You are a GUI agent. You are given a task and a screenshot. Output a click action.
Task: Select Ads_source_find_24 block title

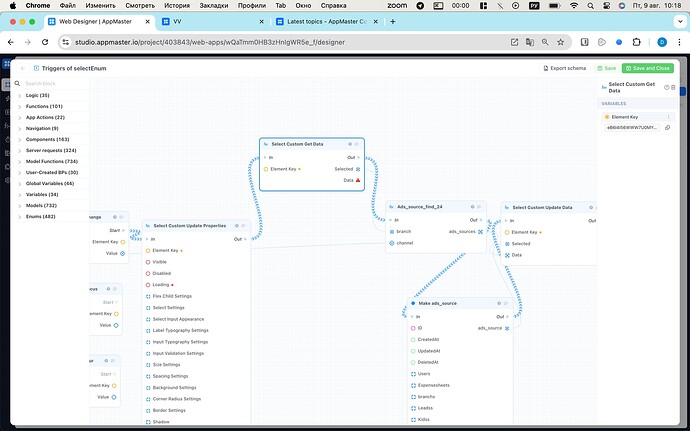(x=419, y=206)
